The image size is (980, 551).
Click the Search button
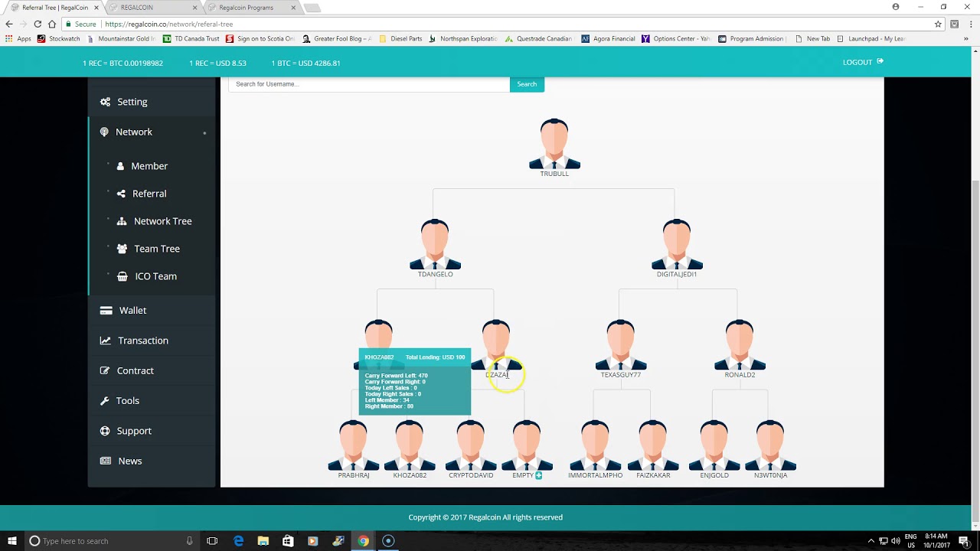pos(527,84)
